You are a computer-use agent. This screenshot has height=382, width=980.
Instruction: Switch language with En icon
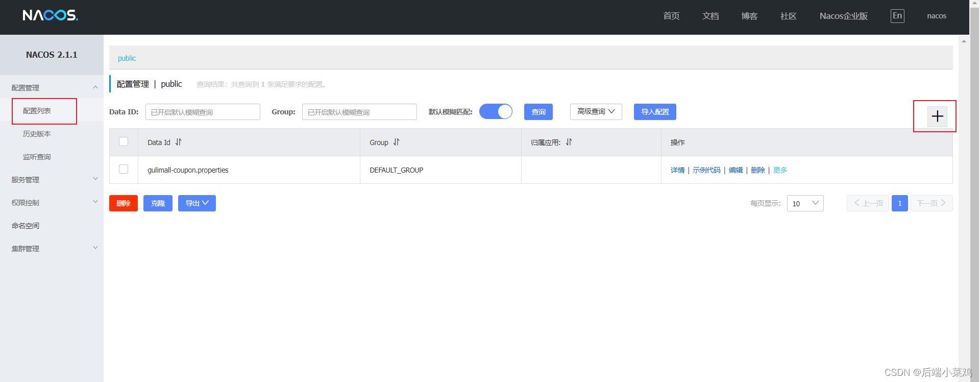pos(897,16)
